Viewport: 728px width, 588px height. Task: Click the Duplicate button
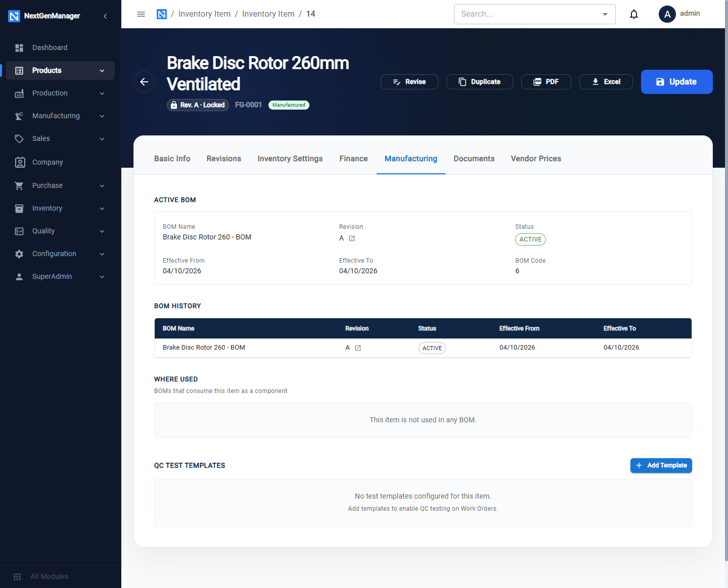(480, 82)
